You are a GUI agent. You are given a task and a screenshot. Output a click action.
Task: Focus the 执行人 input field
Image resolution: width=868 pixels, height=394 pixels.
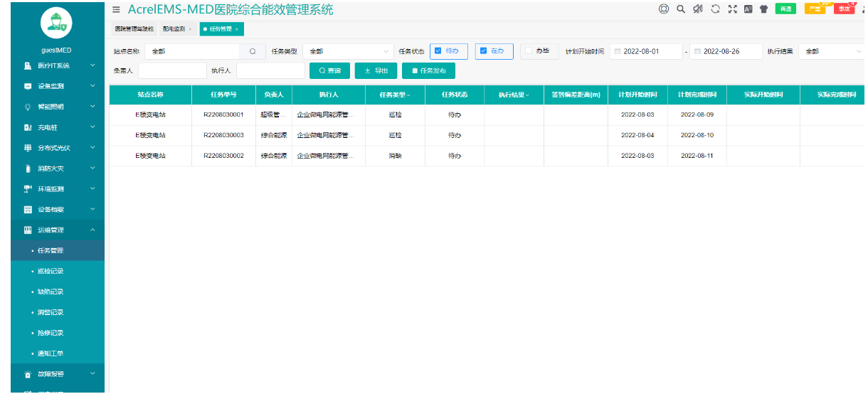(270, 71)
